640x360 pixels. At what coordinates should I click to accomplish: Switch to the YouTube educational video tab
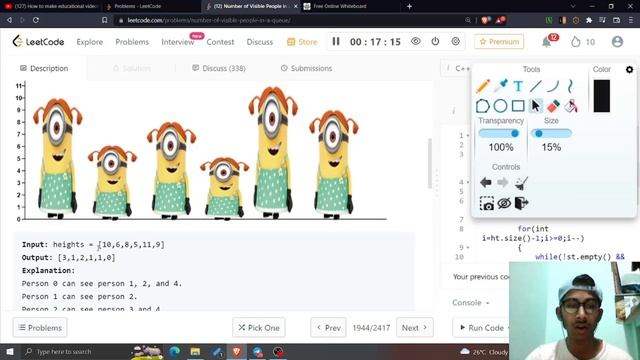coord(50,6)
